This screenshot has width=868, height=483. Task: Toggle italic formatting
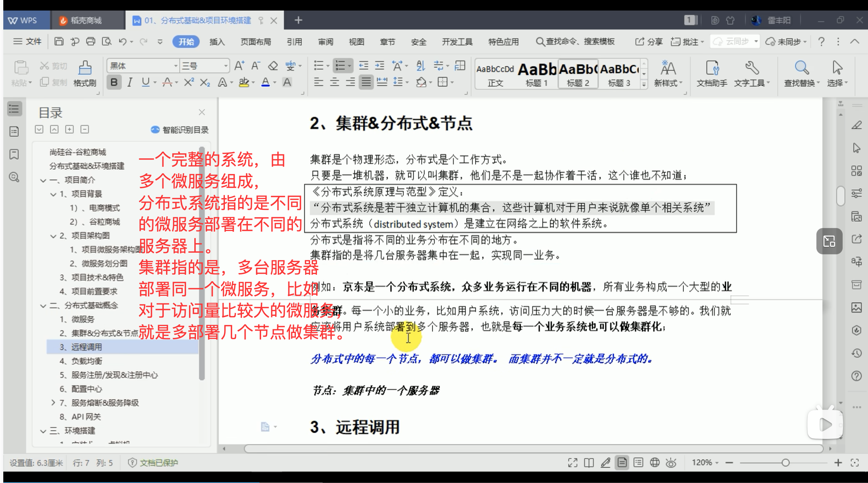coord(130,82)
